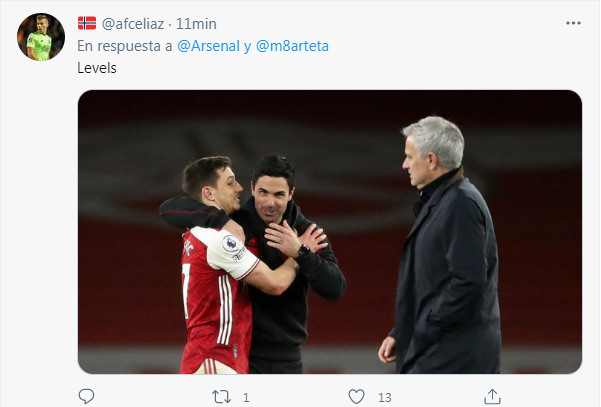Screen dimensions: 601x407
Task: Open the @Arsenal mention link
Action: tap(212, 48)
